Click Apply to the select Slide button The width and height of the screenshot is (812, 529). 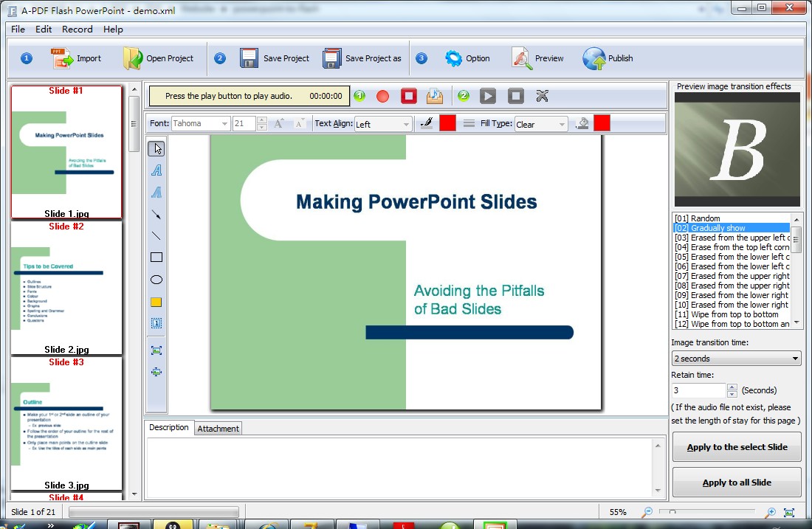point(737,447)
